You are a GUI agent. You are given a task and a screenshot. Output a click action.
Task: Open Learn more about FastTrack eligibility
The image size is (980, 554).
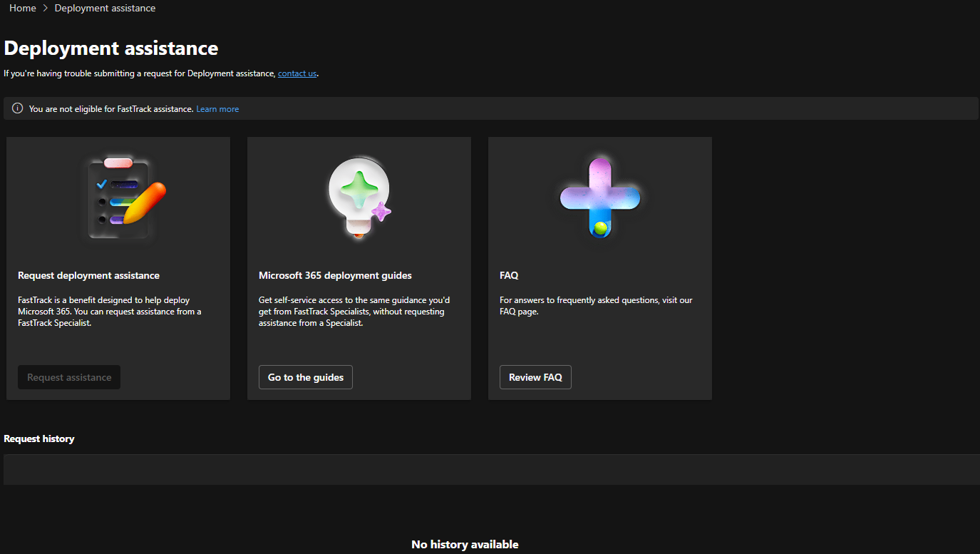[217, 109]
